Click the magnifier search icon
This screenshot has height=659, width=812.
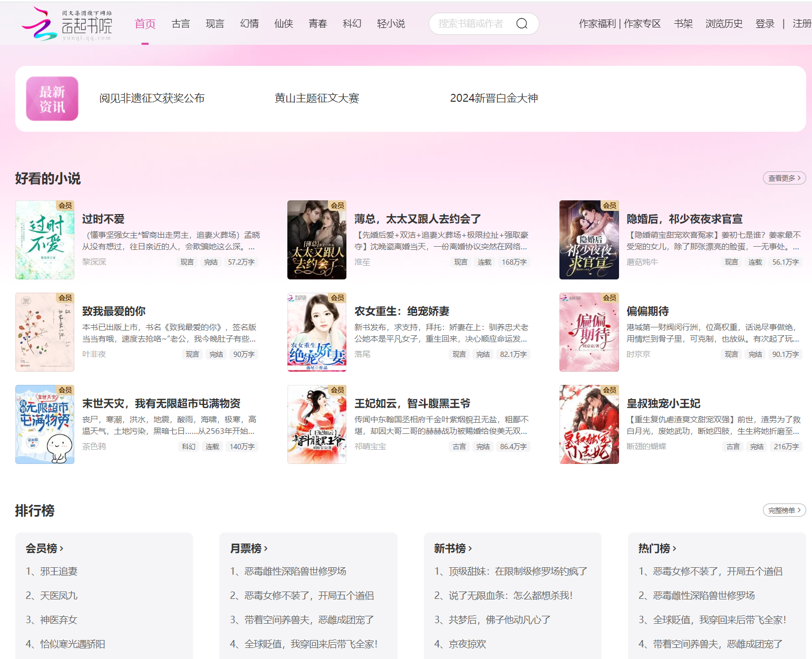pos(521,24)
